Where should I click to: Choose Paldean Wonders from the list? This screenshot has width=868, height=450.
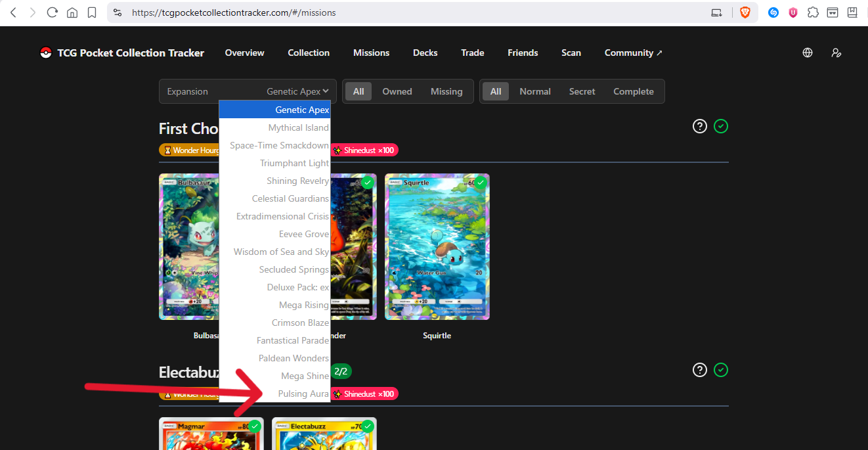[274, 358]
